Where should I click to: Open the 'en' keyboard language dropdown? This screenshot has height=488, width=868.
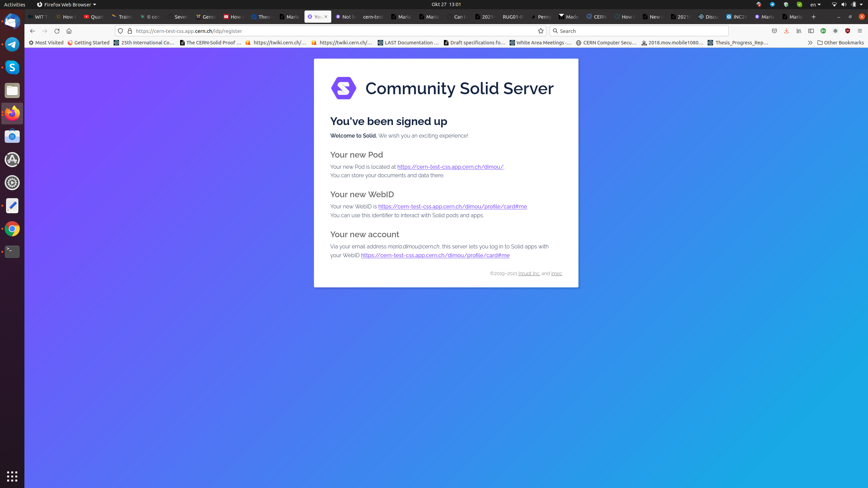[x=815, y=4]
